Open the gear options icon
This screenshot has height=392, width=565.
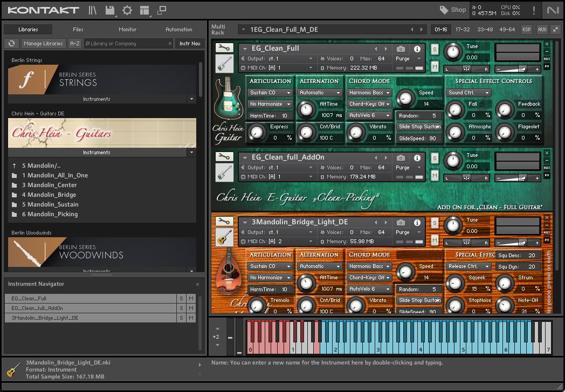coord(127,10)
